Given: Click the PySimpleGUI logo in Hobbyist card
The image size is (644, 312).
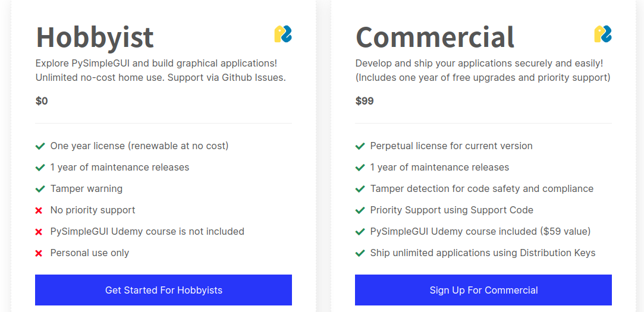Looking at the screenshot, I should (x=283, y=34).
